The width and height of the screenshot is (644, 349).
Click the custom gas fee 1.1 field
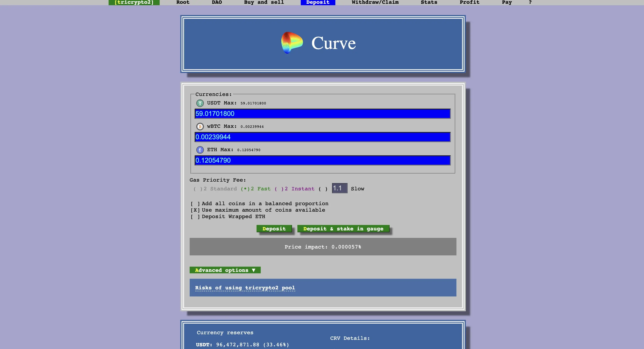click(x=339, y=188)
